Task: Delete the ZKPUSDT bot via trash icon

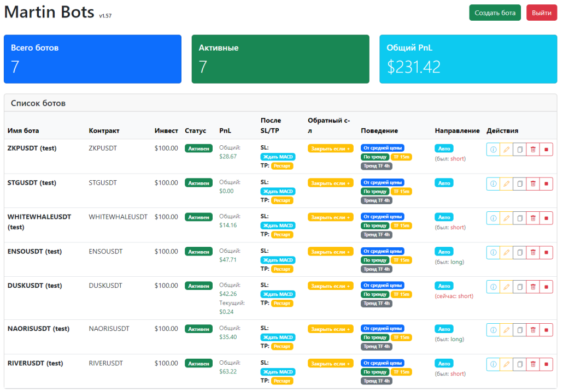Action: click(533, 149)
